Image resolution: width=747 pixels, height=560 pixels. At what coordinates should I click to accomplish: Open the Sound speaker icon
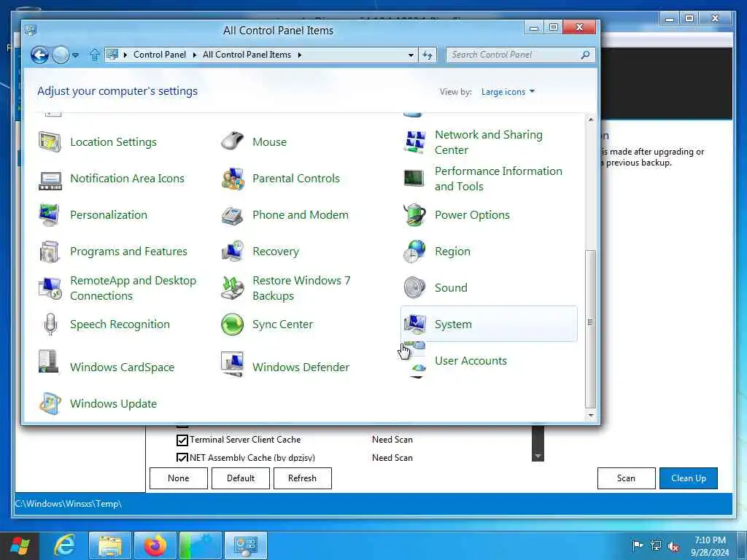click(x=414, y=287)
